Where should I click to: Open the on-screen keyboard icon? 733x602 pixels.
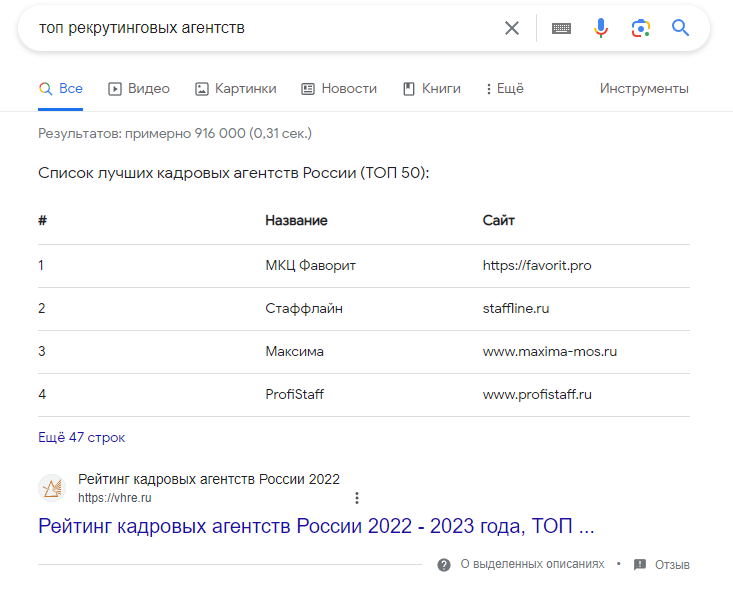(x=561, y=29)
